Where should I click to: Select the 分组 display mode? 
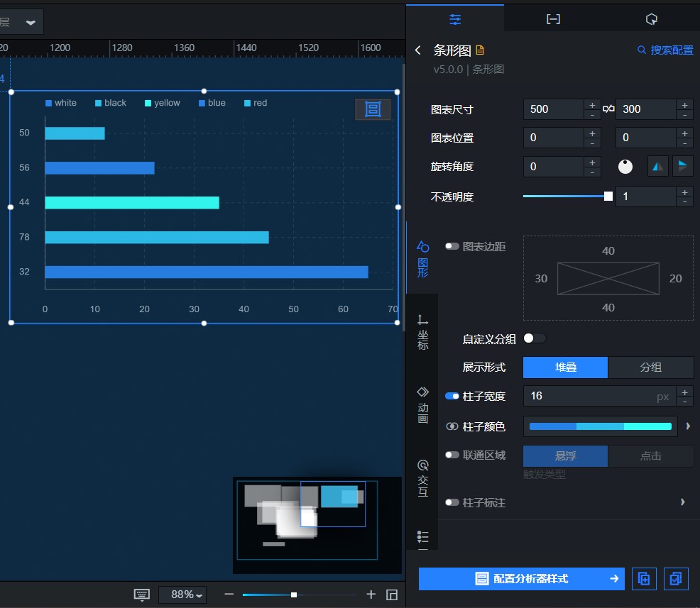pyautogui.click(x=650, y=367)
